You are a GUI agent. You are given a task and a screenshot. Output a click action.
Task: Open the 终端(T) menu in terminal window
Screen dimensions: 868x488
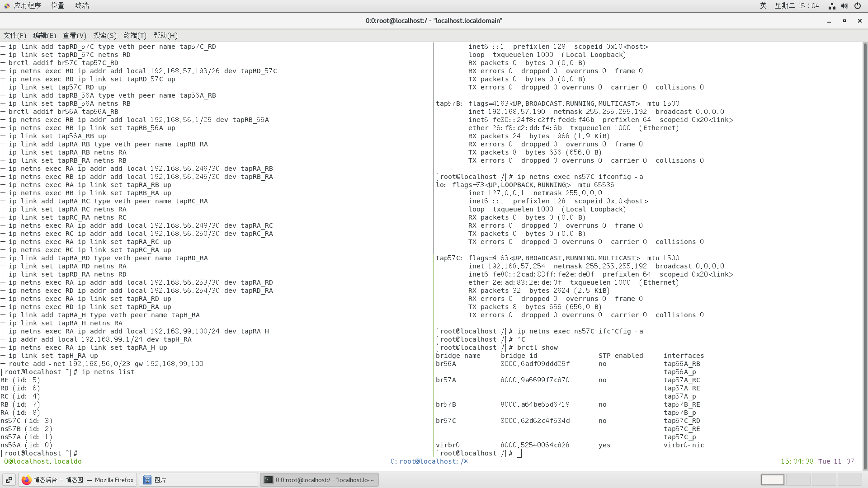135,35
